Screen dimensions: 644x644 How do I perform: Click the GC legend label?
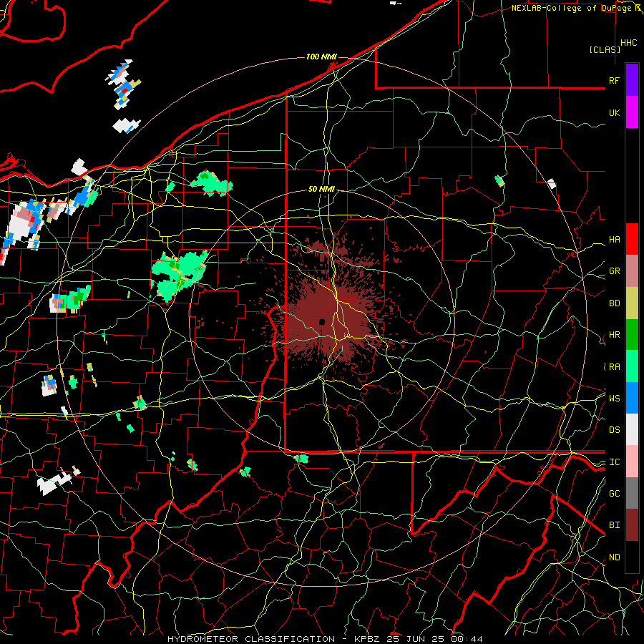pos(614,494)
